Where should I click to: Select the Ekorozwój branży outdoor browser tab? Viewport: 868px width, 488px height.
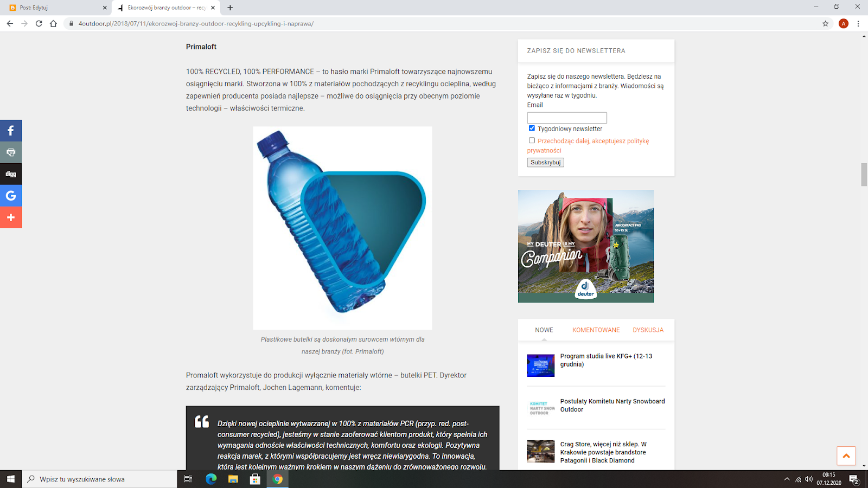coord(165,8)
